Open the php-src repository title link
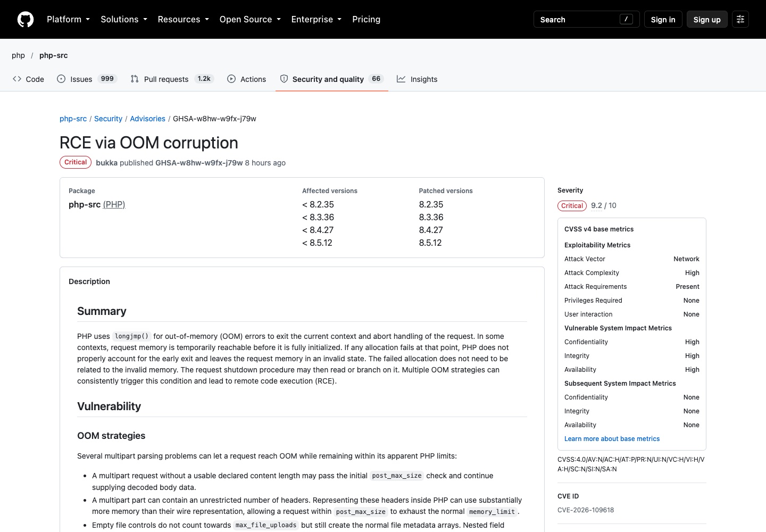 pos(54,55)
